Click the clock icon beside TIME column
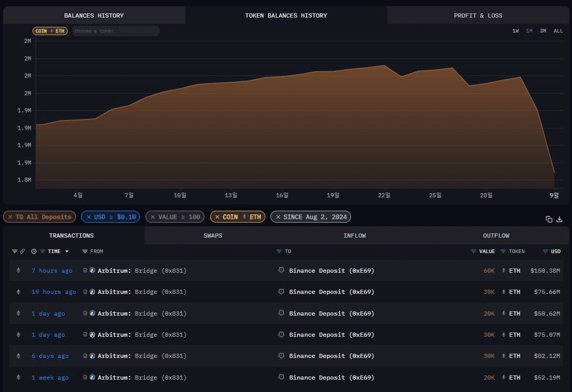This screenshot has height=392, width=572. (34, 251)
